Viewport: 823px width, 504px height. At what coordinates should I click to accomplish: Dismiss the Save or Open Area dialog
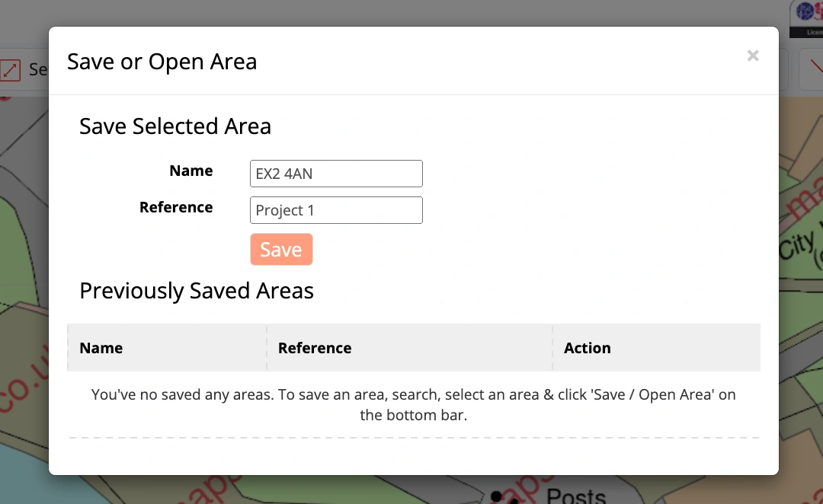[x=753, y=56]
